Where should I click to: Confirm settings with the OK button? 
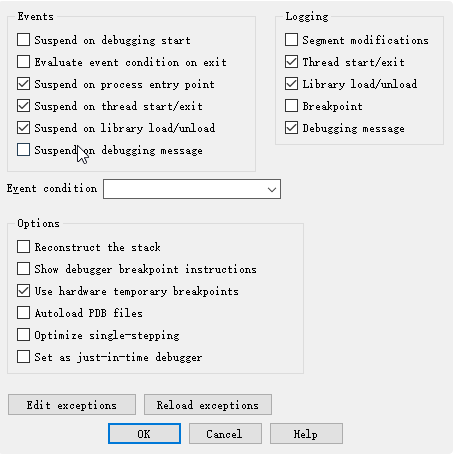tap(144, 434)
